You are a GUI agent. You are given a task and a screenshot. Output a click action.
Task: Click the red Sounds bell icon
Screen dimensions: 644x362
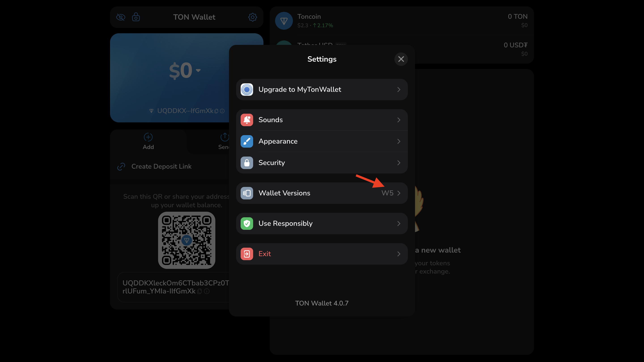pos(247,120)
